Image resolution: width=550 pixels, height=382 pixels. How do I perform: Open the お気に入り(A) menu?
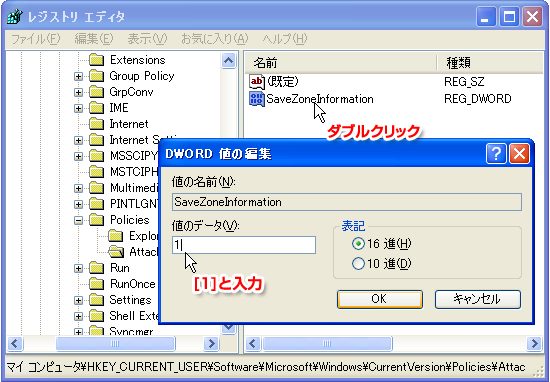coord(215,39)
